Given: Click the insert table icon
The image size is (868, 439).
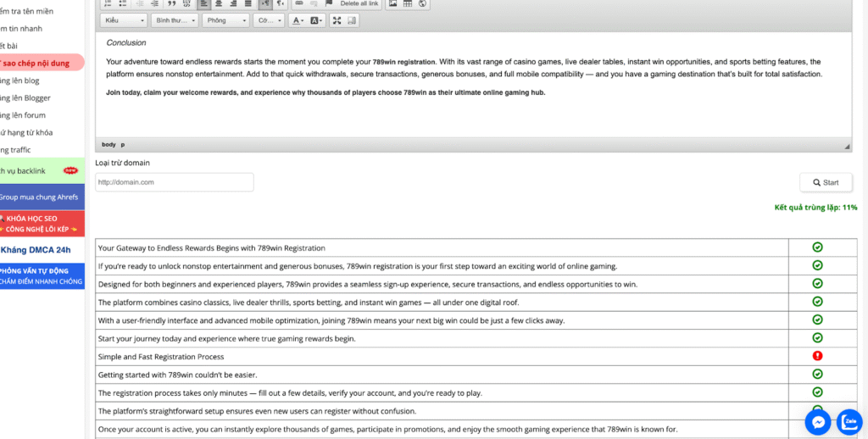Looking at the screenshot, I should pyautogui.click(x=408, y=3).
